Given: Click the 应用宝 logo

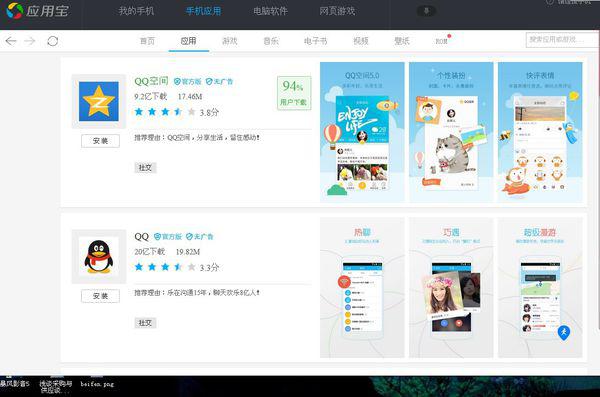Looking at the screenshot, I should [x=37, y=11].
